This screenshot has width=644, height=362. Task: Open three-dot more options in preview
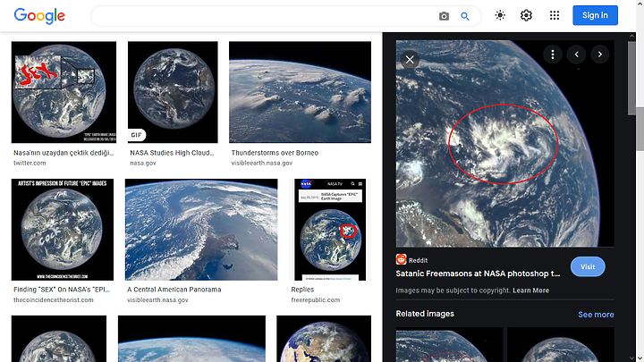(553, 55)
